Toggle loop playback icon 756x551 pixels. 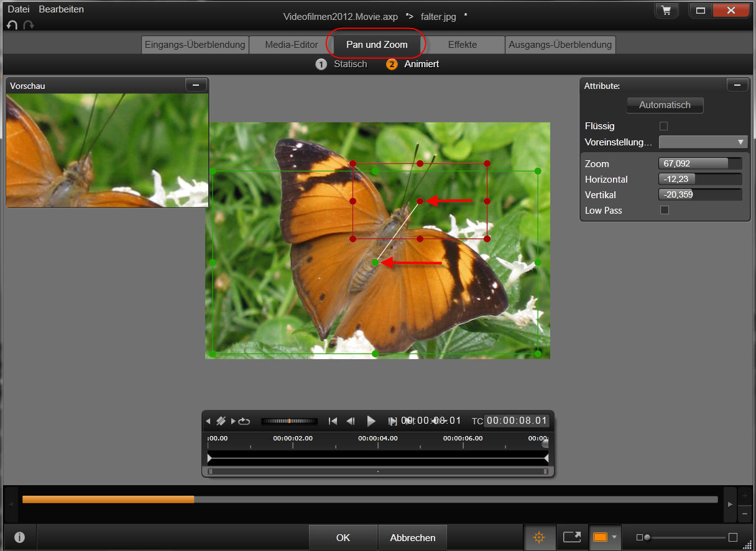tap(244, 421)
